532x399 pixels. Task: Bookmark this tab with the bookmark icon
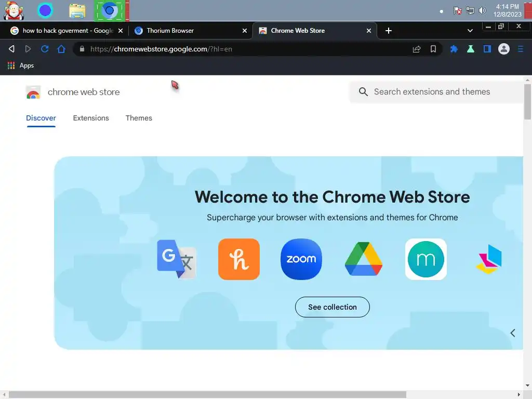(x=433, y=49)
